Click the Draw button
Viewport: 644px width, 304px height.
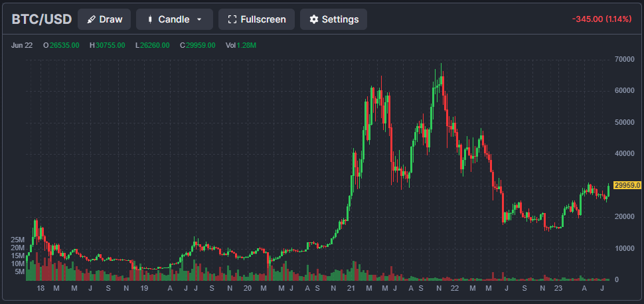point(104,19)
